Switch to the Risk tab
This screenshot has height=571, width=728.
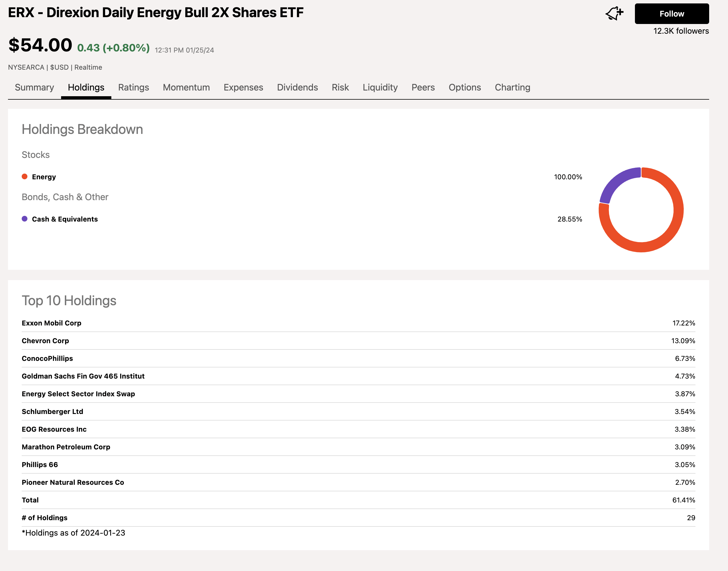[x=340, y=87]
